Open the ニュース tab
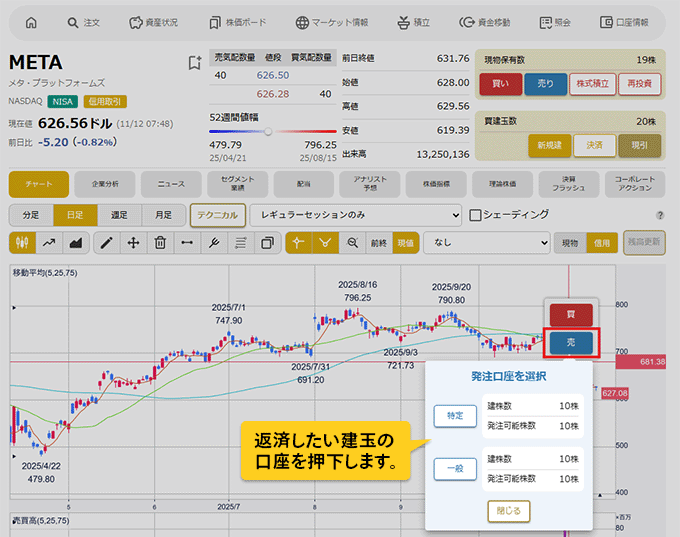680x537 pixels. pyautogui.click(x=171, y=184)
